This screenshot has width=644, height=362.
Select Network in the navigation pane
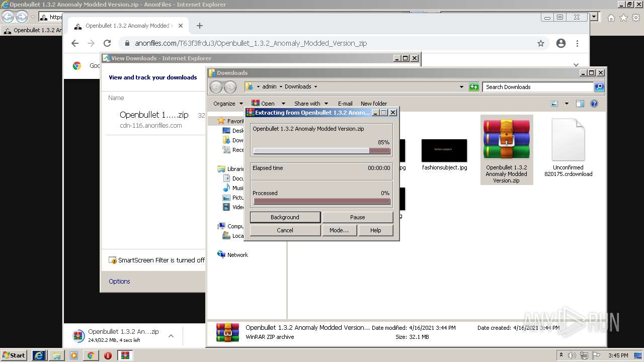[x=237, y=255]
